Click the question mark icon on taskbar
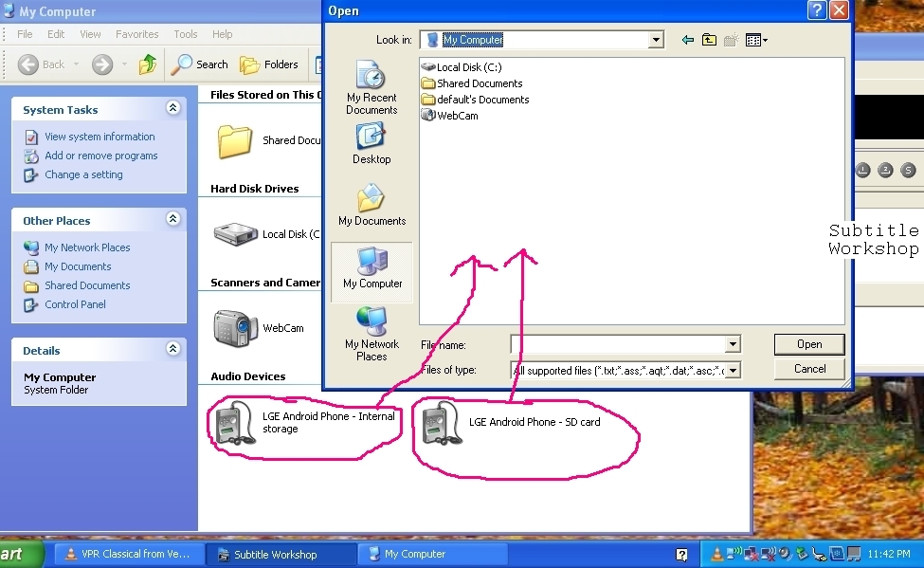 [x=681, y=555]
